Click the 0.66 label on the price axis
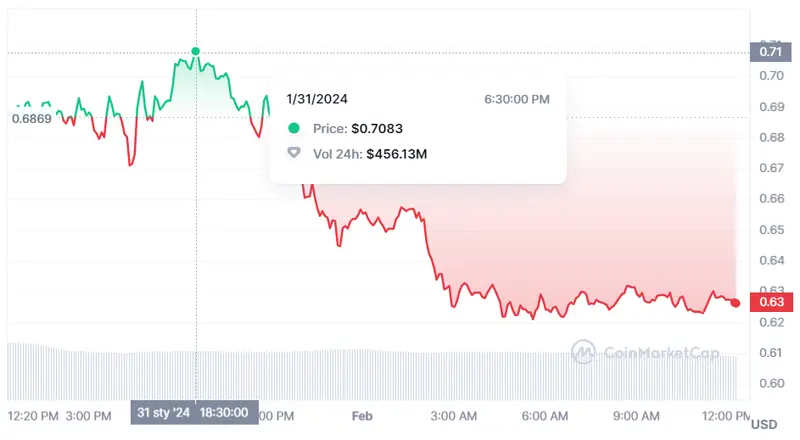The width and height of the screenshot is (800, 440). (770, 198)
